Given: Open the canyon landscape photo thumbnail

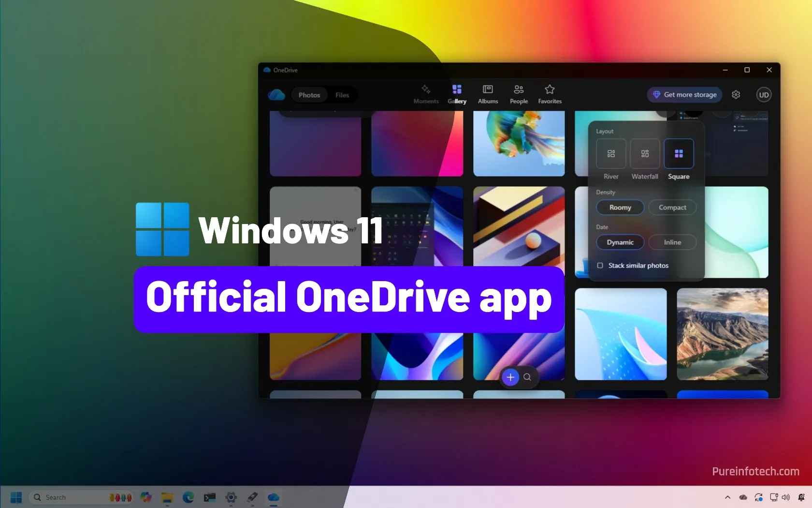Looking at the screenshot, I should (x=722, y=334).
